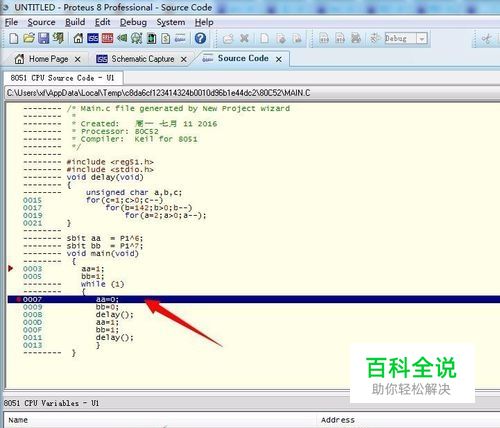Screen dimensions: 500x428
Task: Open the Debug menu
Action: [x=133, y=22]
